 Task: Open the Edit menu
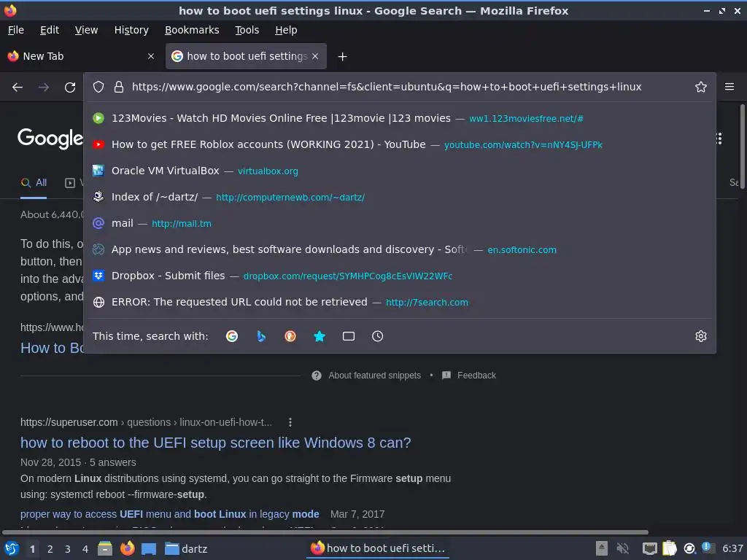[x=50, y=30]
